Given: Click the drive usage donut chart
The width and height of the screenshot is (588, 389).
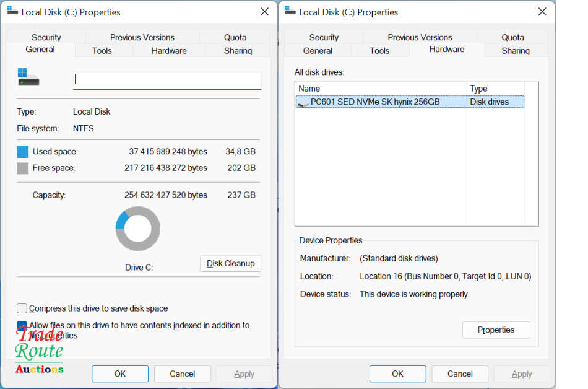Looking at the screenshot, I should 137,229.
